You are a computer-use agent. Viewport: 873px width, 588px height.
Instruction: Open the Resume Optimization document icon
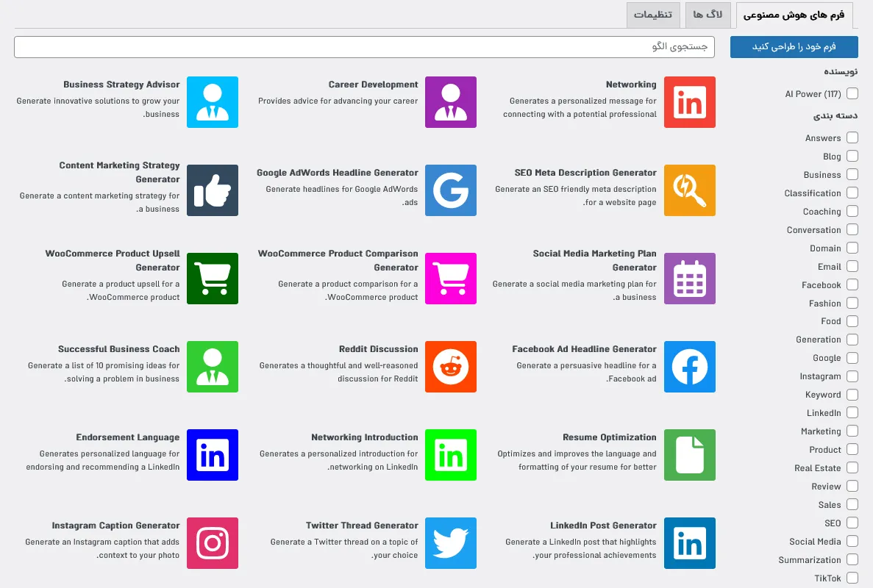click(x=689, y=455)
